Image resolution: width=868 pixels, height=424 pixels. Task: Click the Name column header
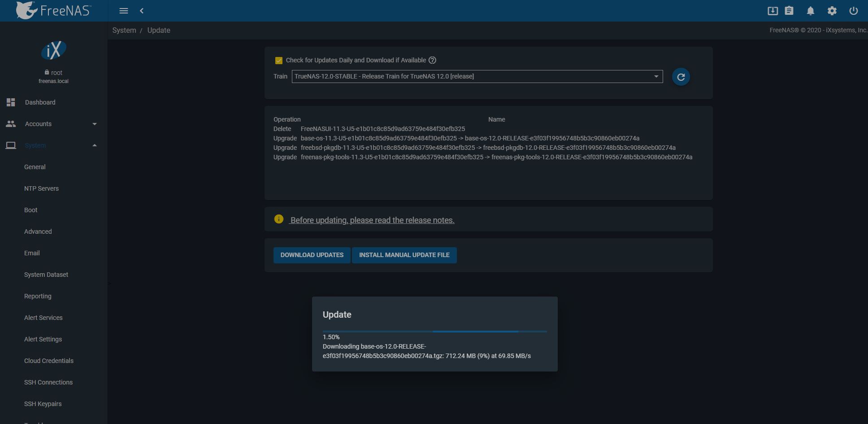[x=497, y=119]
